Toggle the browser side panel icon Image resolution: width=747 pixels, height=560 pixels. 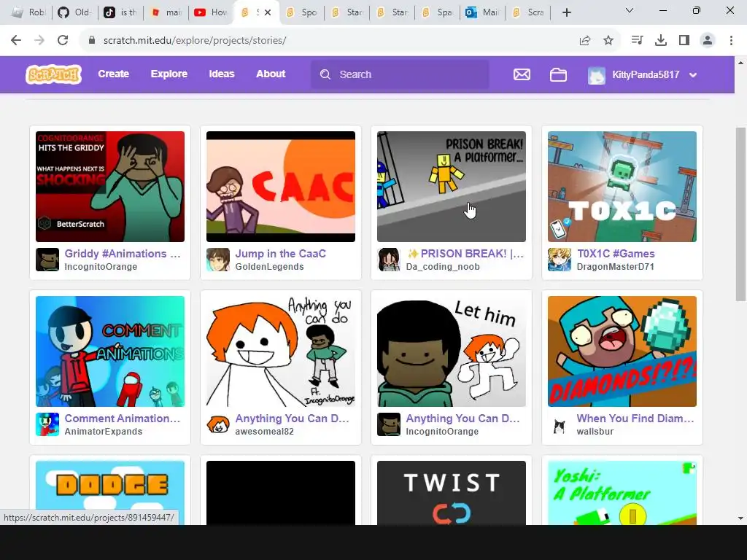pos(684,41)
